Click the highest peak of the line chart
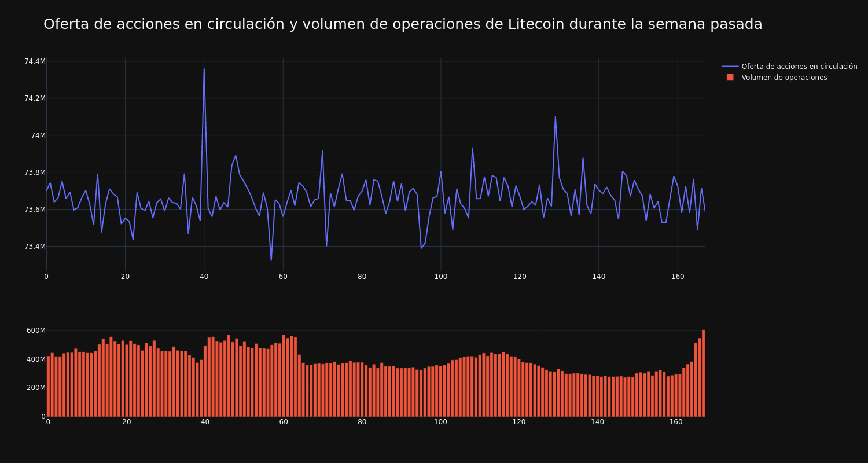The width and height of the screenshot is (868, 463). (204, 69)
